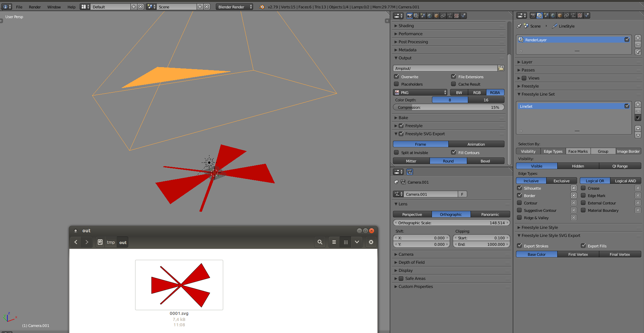Screen dimensions: 644x333
Task: Toggle the Overwrite checkbox
Action: (x=397, y=77)
